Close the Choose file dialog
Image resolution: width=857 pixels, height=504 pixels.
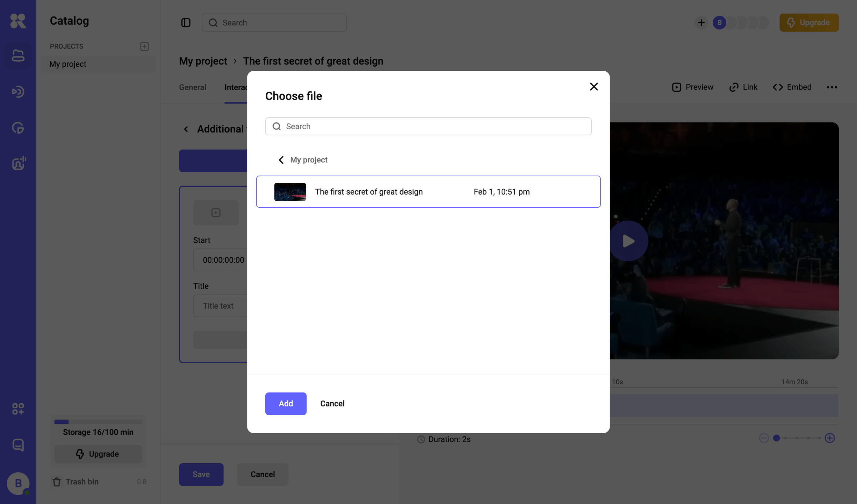[x=594, y=87]
